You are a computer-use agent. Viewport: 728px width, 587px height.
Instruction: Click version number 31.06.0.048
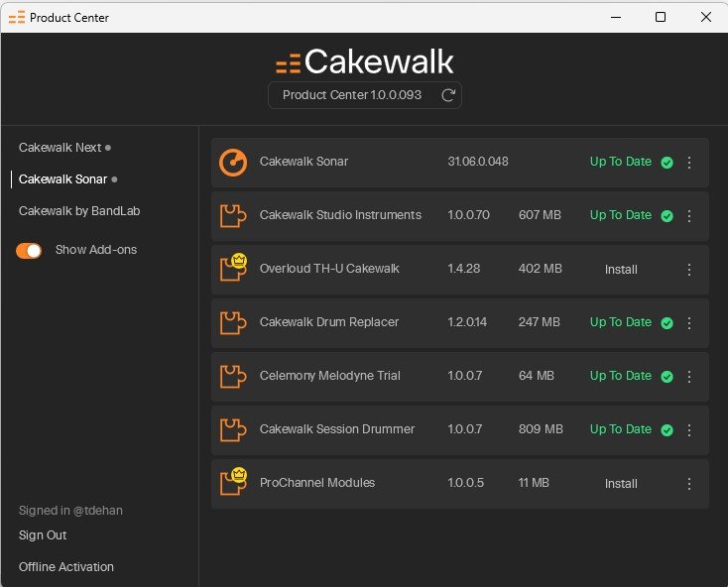(478, 162)
